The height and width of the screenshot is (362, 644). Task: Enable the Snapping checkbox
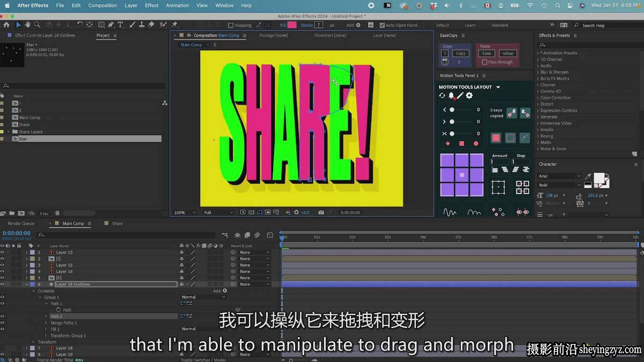231,25
